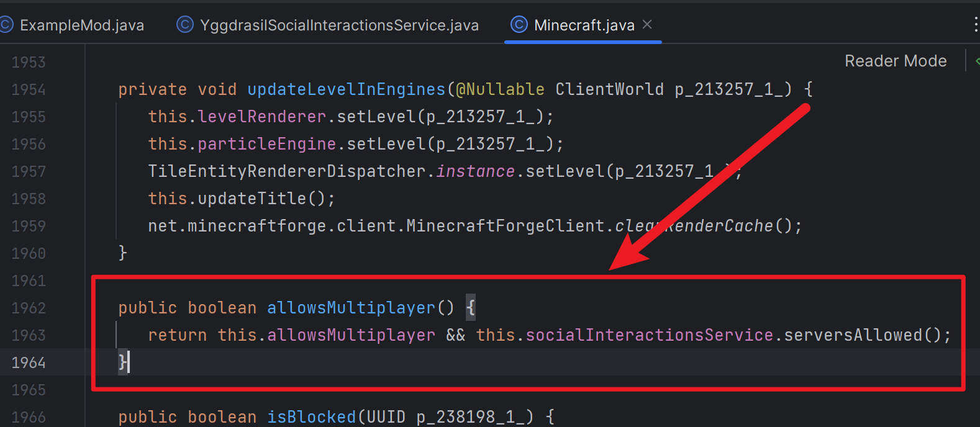Click the @Nullable annotation

pyautogui.click(x=501, y=89)
